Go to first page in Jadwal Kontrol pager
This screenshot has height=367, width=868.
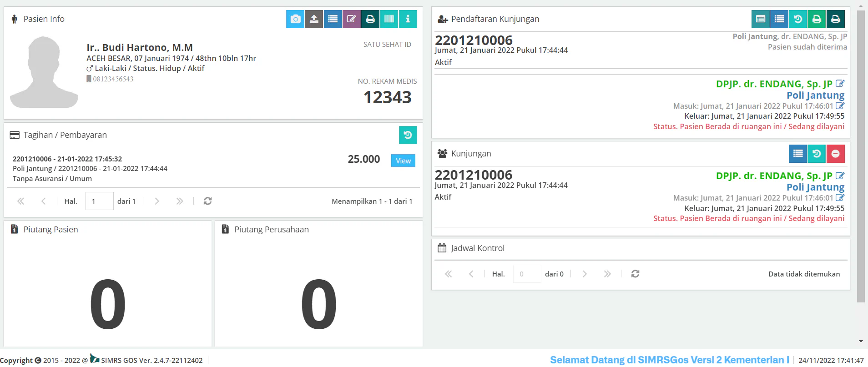point(448,274)
